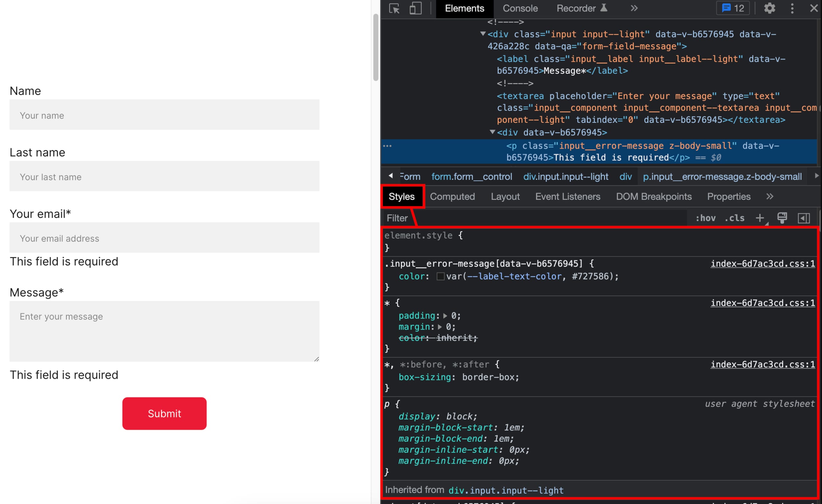
Task: Activate the inspect element picker icon
Action: [x=394, y=8]
